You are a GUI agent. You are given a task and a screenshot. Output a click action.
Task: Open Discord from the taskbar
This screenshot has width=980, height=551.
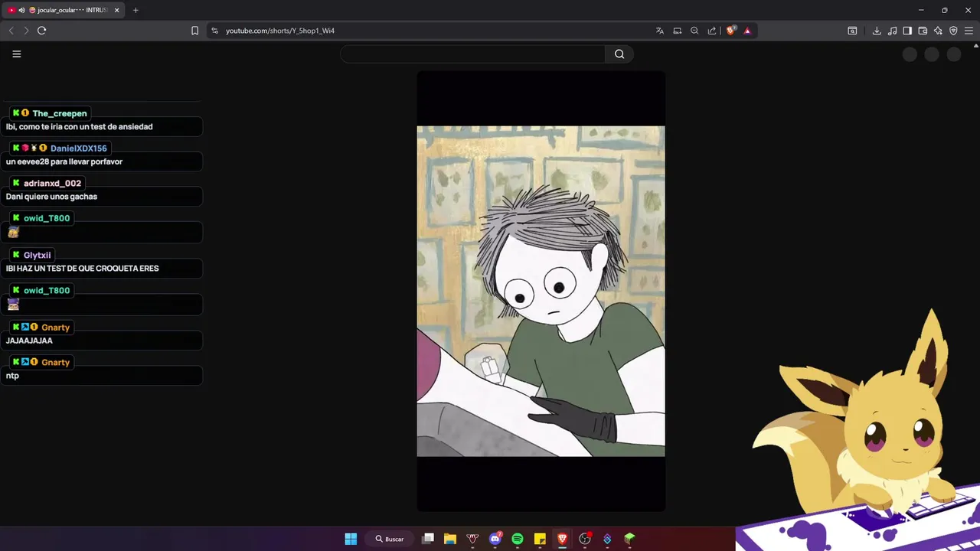tap(495, 539)
